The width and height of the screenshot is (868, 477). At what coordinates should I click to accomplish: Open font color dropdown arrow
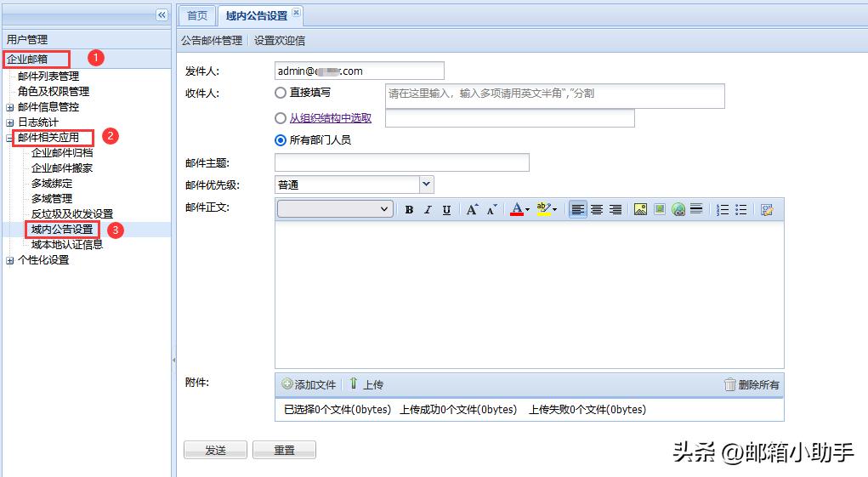tap(528, 210)
